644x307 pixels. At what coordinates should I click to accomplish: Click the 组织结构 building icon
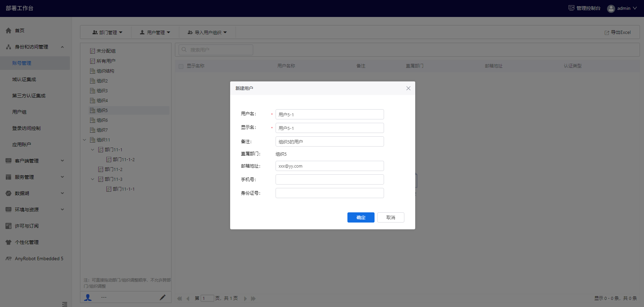click(92, 71)
